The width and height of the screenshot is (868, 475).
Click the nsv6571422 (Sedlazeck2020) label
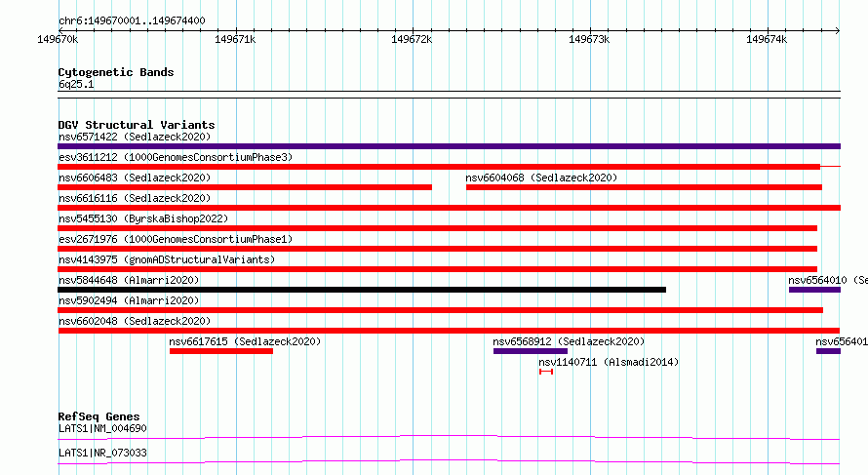135,137
